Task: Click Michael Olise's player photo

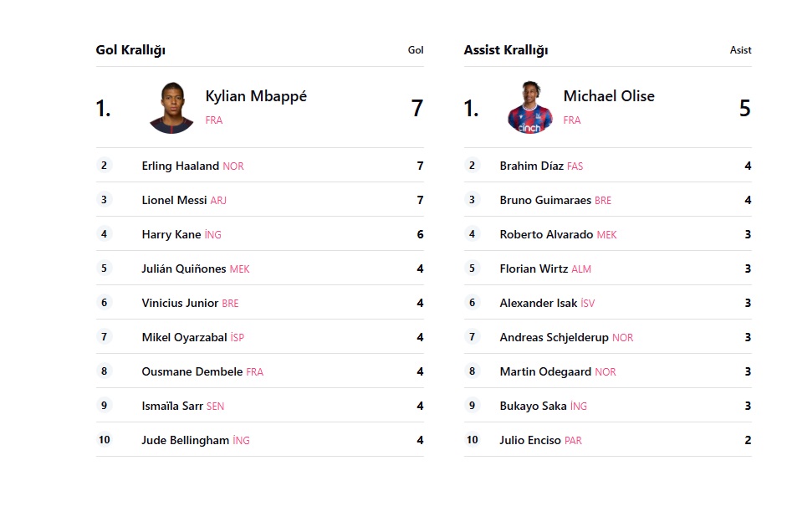Action: 530,107
